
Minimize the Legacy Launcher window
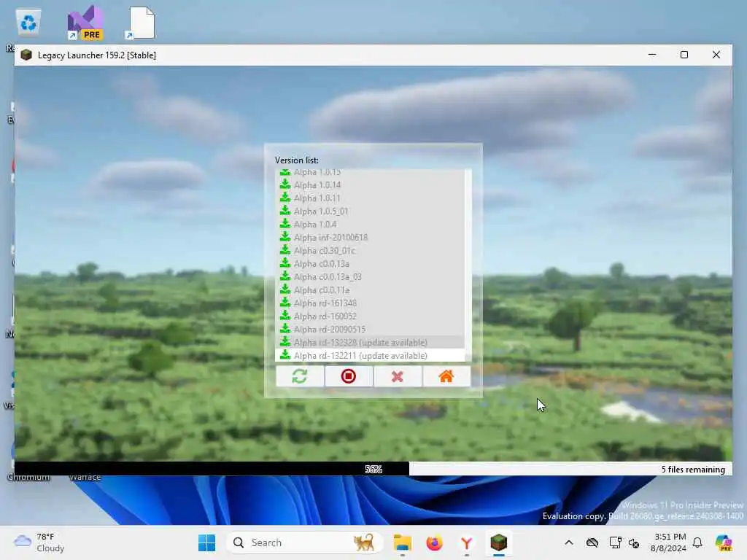(x=652, y=55)
